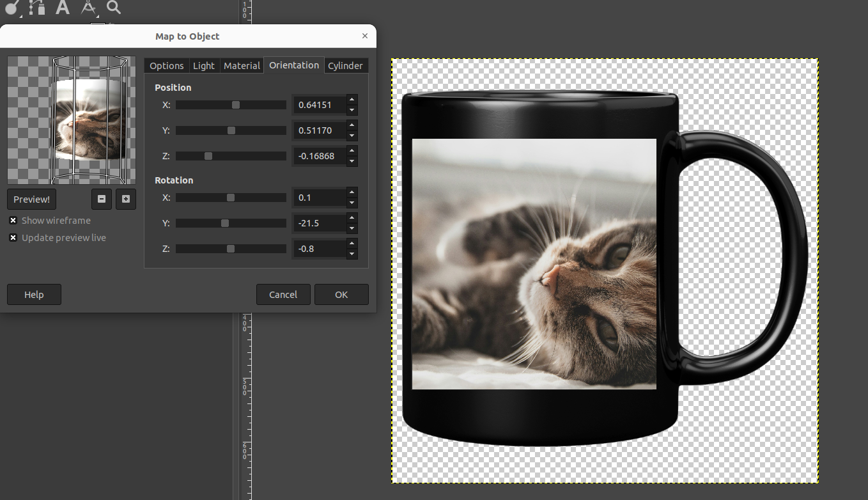Image resolution: width=868 pixels, height=500 pixels.
Task: Zoom out the preview with minus button
Action: (101, 199)
